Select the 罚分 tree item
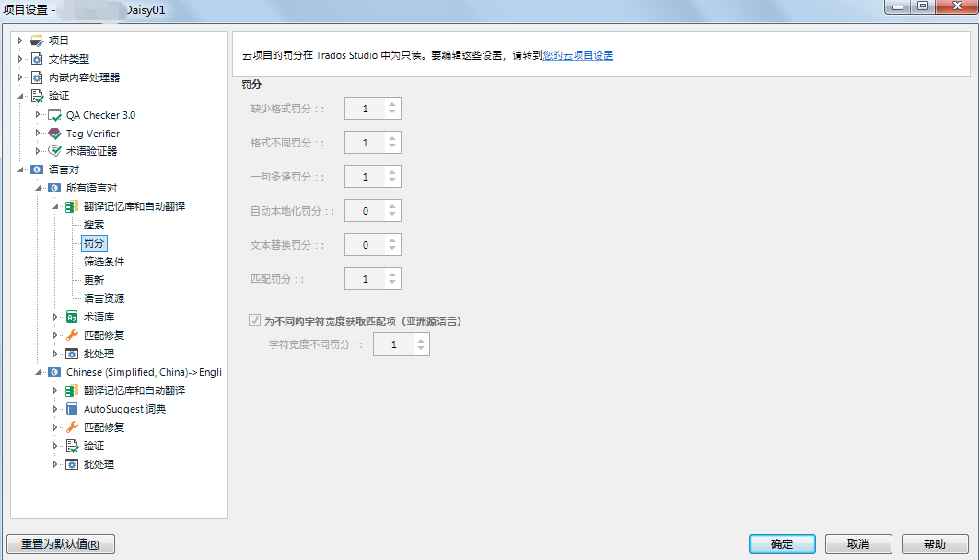The image size is (979, 560). [x=94, y=243]
